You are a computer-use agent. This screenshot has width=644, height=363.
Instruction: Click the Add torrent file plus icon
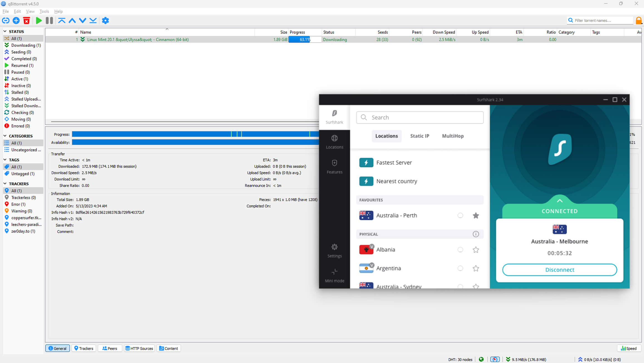16,20
